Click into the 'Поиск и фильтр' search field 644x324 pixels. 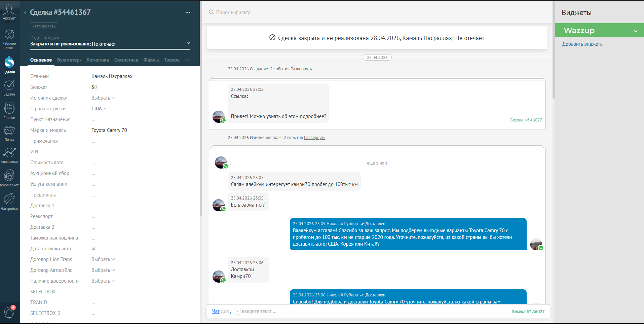[x=233, y=12]
